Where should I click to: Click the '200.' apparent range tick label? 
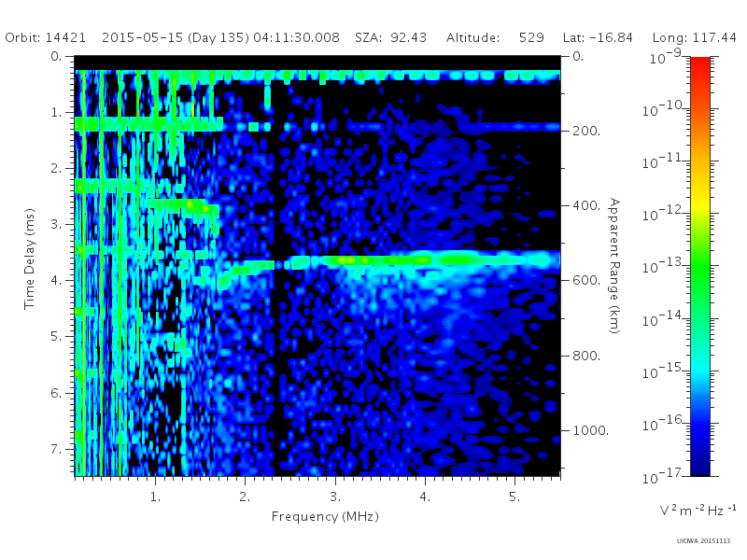586,131
